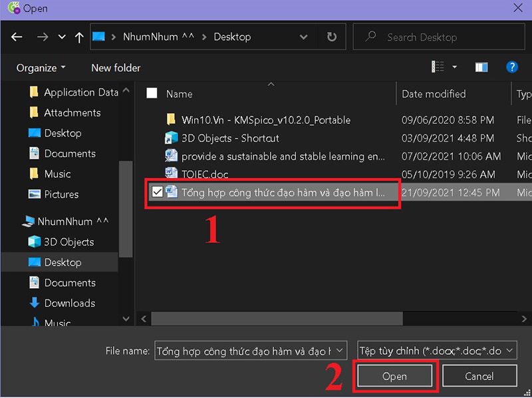Select the 3D Objects - Shortcut file
This screenshot has width=532, height=398.
coord(230,138)
